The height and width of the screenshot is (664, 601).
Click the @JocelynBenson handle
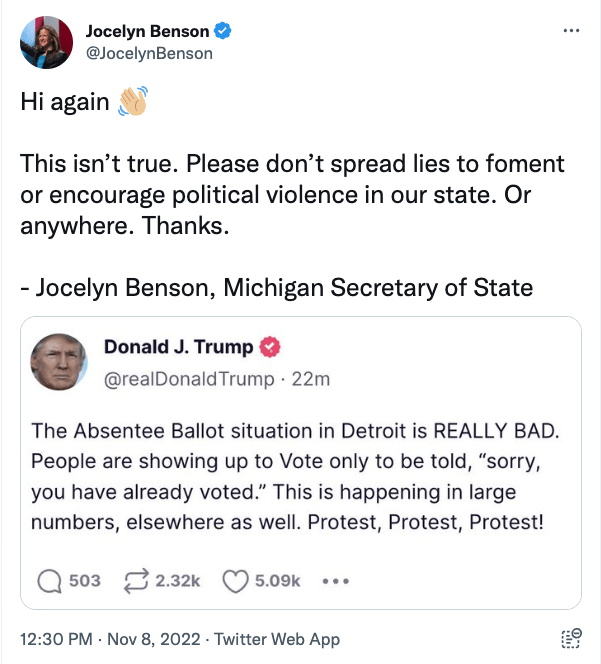(148, 54)
